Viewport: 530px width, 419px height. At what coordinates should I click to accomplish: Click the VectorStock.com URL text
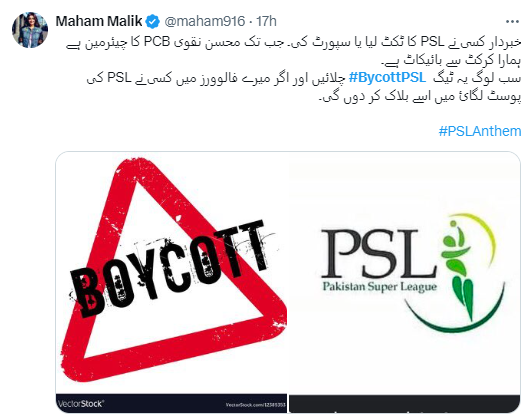point(256,404)
